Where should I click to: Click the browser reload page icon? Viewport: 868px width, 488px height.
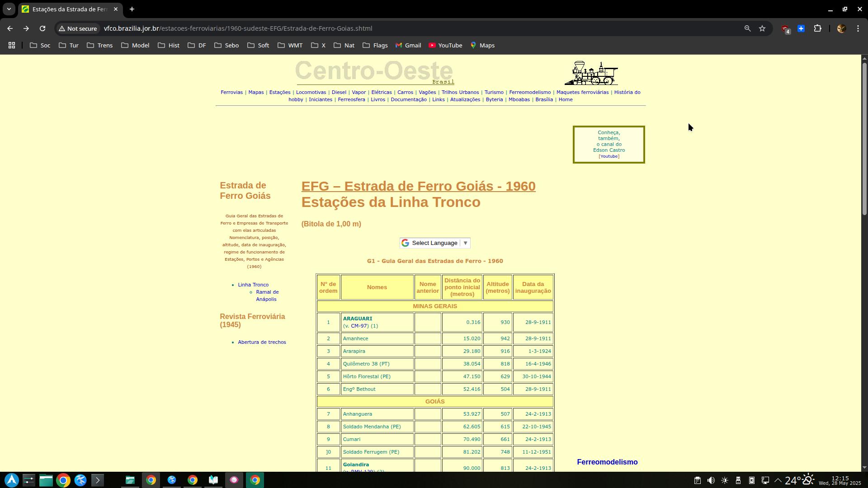click(x=42, y=28)
